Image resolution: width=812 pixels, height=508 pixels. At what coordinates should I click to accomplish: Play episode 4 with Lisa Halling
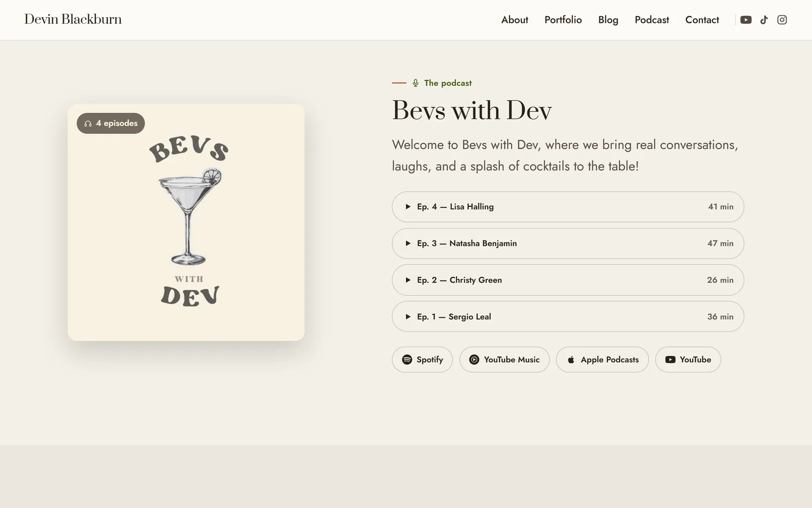[x=568, y=207]
